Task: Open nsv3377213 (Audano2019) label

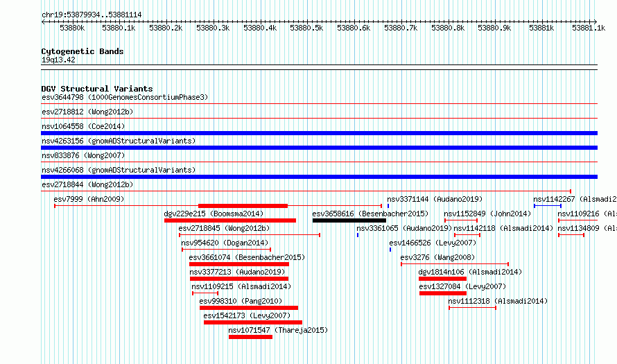Action: pyautogui.click(x=237, y=272)
